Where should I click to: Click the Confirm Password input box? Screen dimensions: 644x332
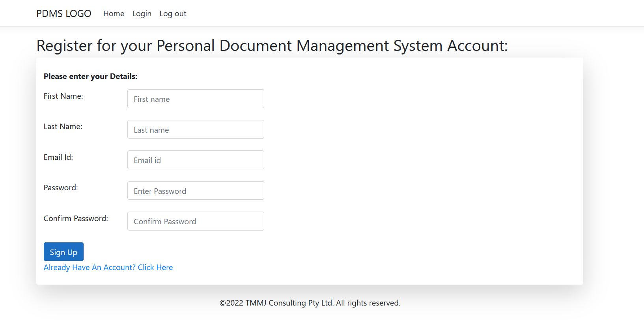(x=196, y=221)
